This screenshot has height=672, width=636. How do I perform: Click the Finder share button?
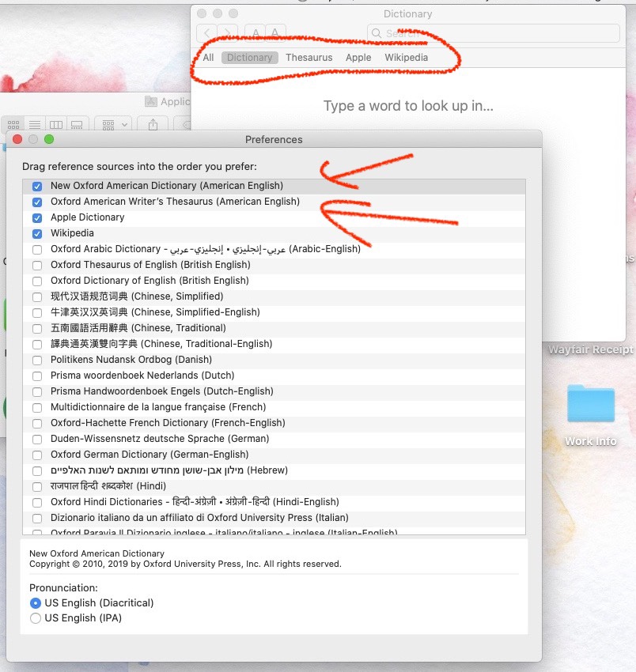[x=153, y=125]
